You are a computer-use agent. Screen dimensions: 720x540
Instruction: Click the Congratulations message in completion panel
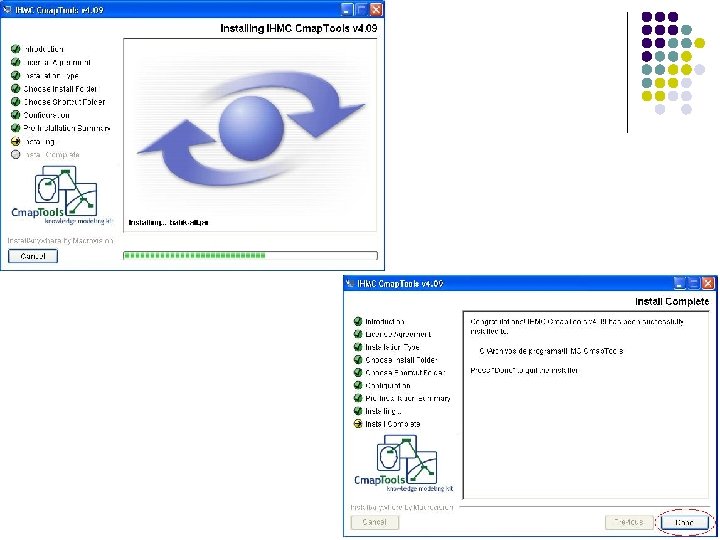click(577, 326)
